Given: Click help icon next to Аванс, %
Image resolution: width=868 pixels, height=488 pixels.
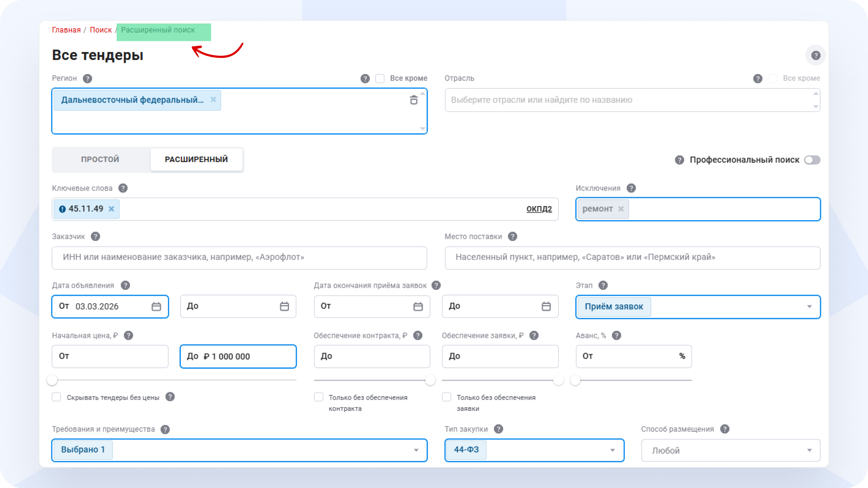Looking at the screenshot, I should (616, 336).
